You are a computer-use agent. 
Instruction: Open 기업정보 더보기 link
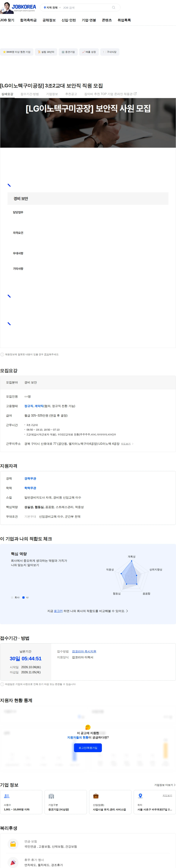165,785
